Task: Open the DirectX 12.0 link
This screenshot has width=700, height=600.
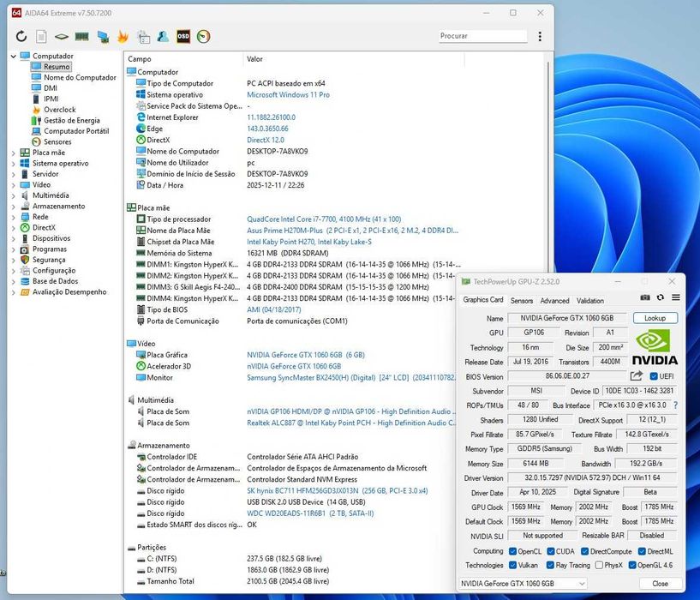Action: click(266, 140)
